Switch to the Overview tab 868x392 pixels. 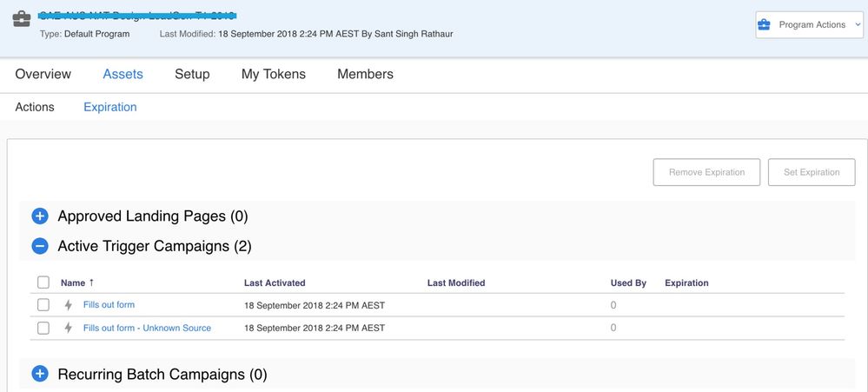43,75
